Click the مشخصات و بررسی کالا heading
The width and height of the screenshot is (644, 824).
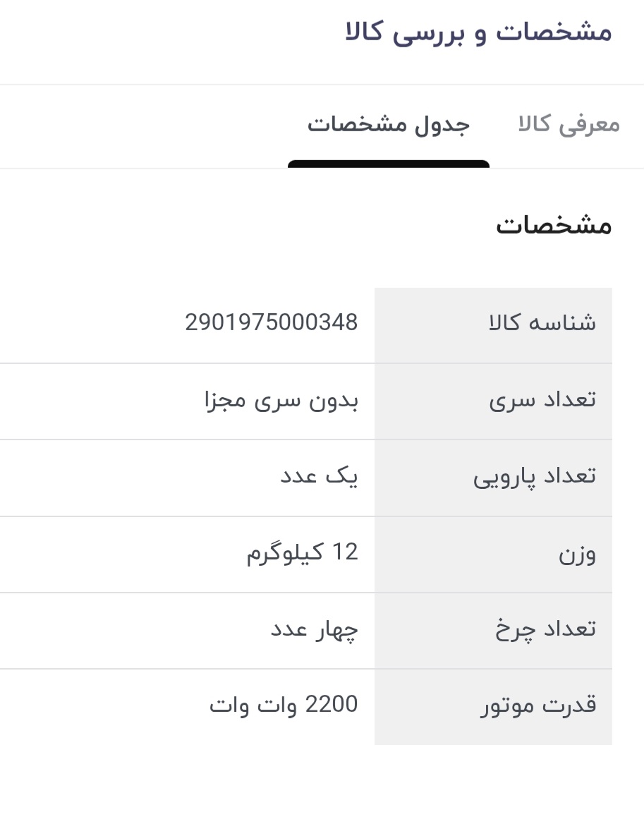coord(478,32)
